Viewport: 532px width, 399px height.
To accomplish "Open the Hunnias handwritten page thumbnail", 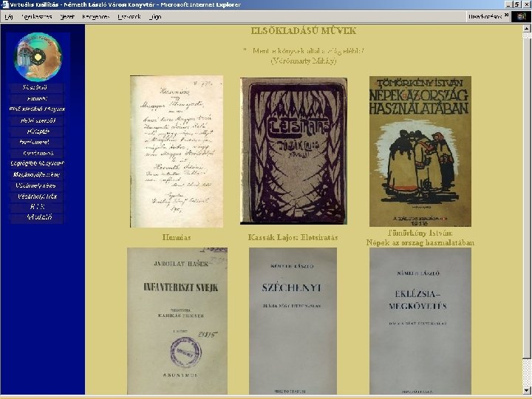I will click(177, 151).
